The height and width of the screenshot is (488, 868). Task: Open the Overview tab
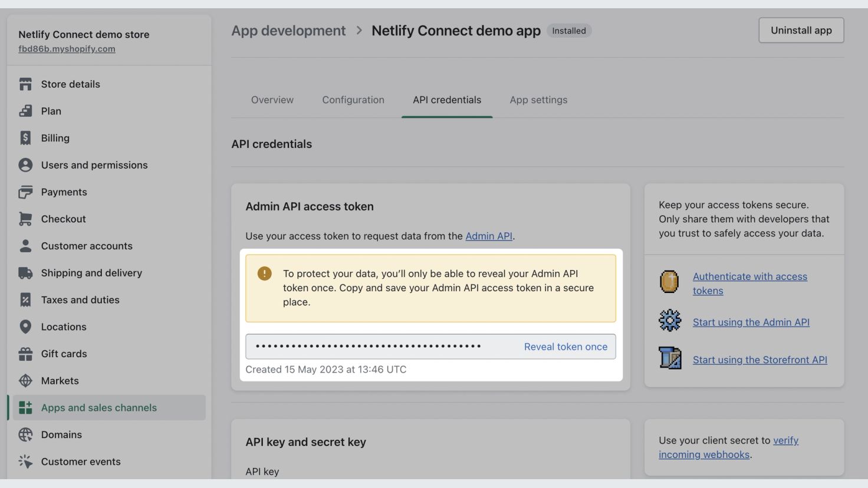pos(272,100)
